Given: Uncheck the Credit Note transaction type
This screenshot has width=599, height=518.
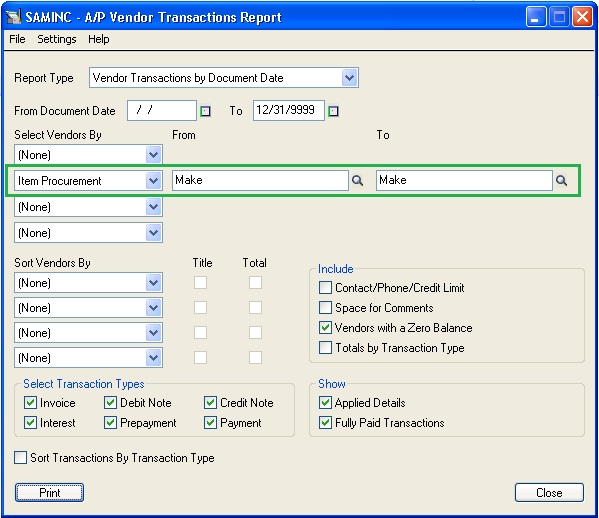Looking at the screenshot, I should coord(210,402).
